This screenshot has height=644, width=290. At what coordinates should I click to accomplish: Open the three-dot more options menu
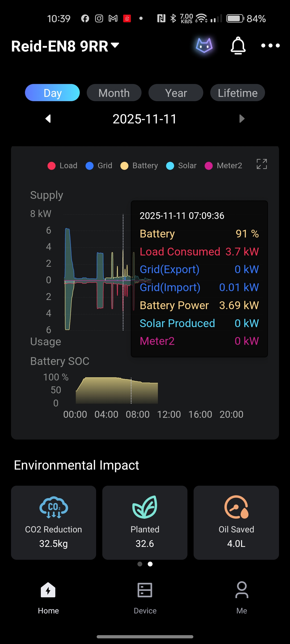(270, 46)
